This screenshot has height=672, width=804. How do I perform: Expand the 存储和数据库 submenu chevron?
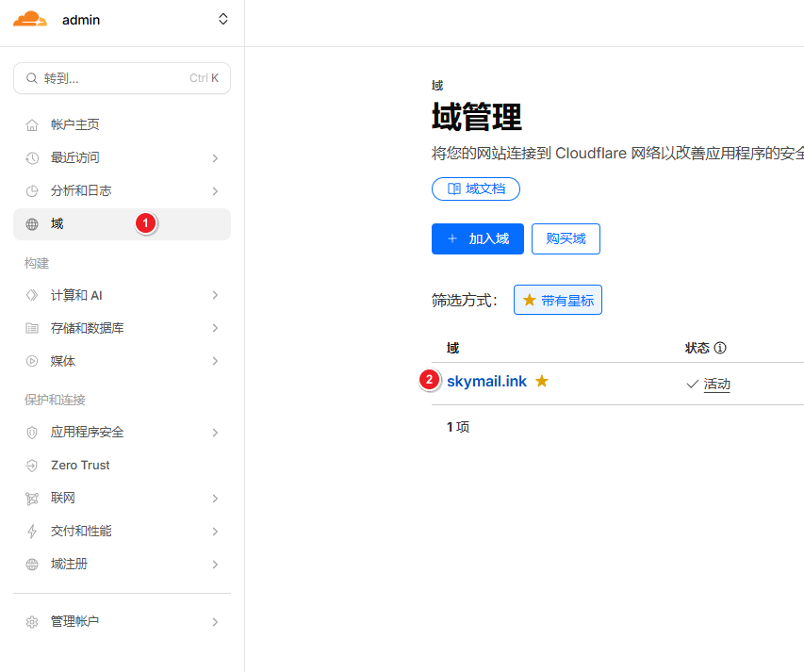click(x=215, y=328)
